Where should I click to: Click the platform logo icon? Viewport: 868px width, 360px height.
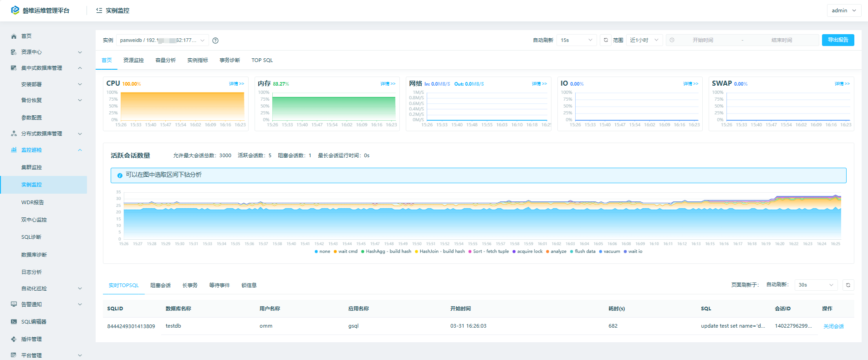point(15,10)
